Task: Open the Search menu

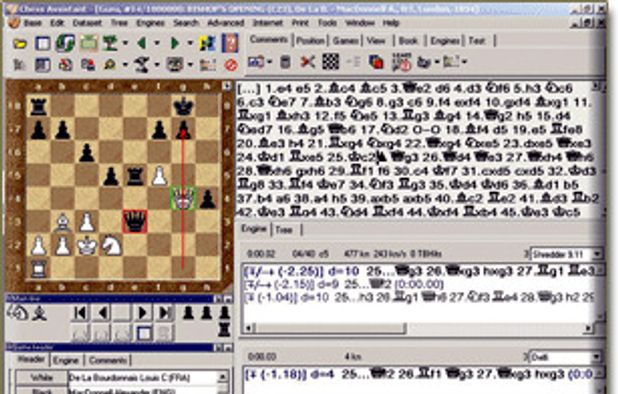Action: (186, 23)
